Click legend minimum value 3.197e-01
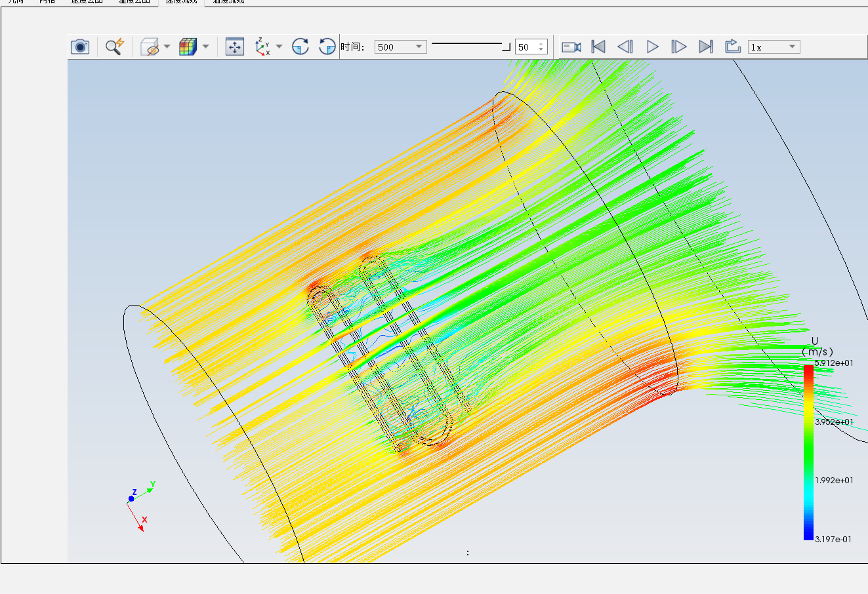The image size is (868, 594). tap(833, 539)
